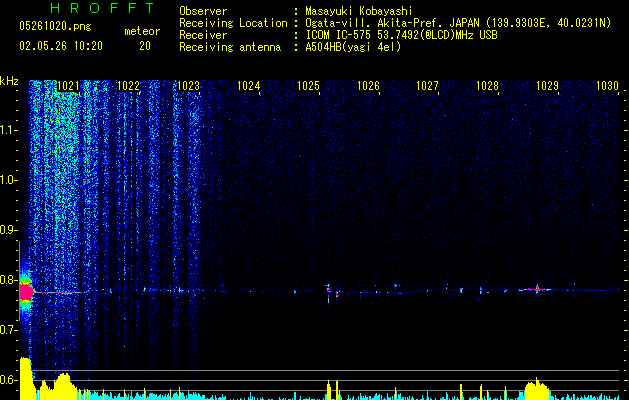Click the 1025 time axis marker
This screenshot has height=400, width=629.
click(x=308, y=86)
